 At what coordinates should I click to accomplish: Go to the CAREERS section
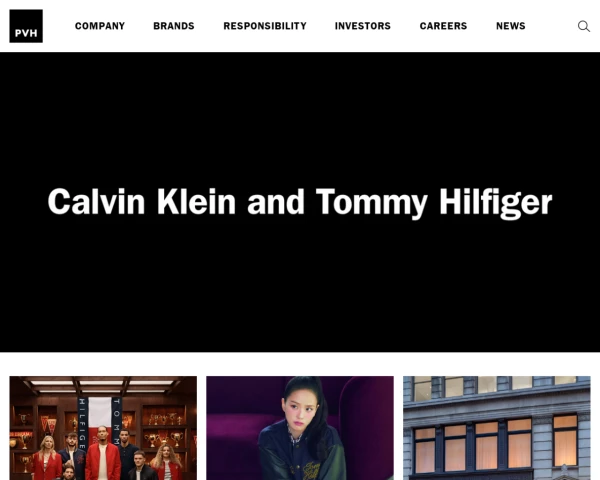click(443, 26)
